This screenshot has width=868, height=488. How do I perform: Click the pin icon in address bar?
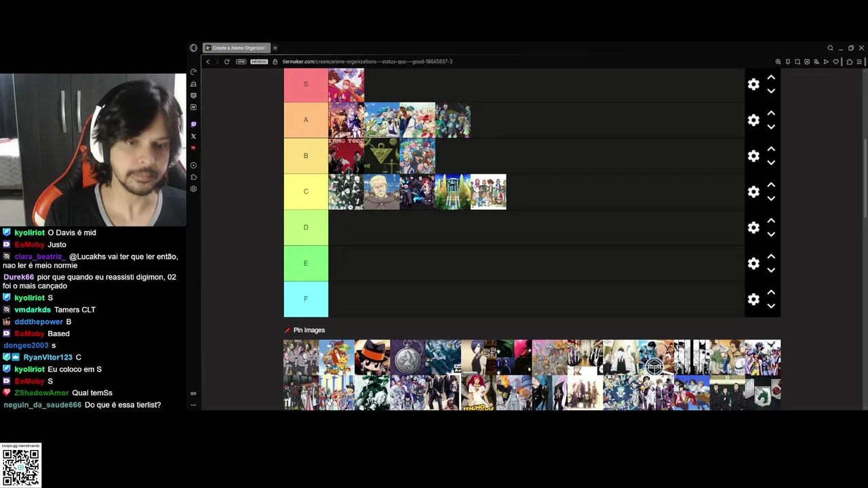tap(788, 62)
